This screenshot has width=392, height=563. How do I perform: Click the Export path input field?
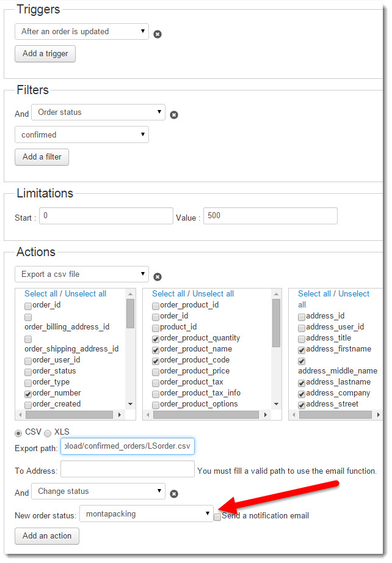[x=128, y=447]
